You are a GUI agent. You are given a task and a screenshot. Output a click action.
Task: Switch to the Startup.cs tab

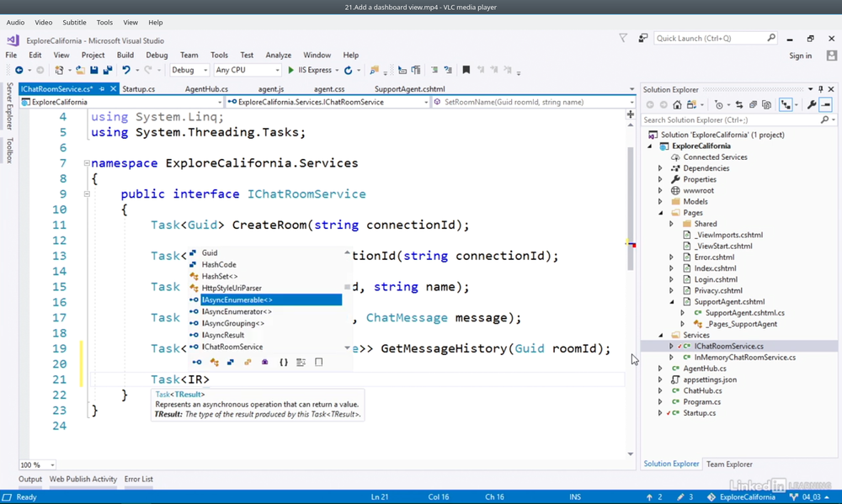click(139, 89)
